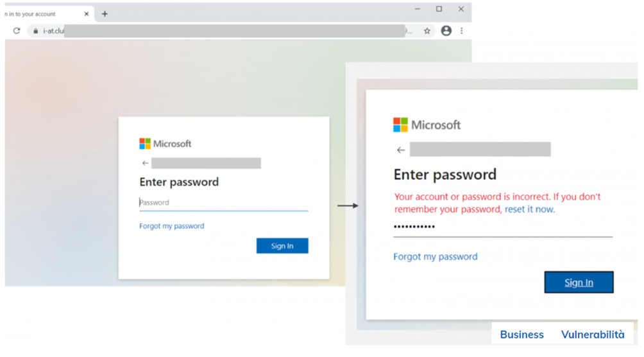This screenshot has height=357, width=644.
Task: Click back arrow in the empty-password login form
Action: click(x=145, y=163)
